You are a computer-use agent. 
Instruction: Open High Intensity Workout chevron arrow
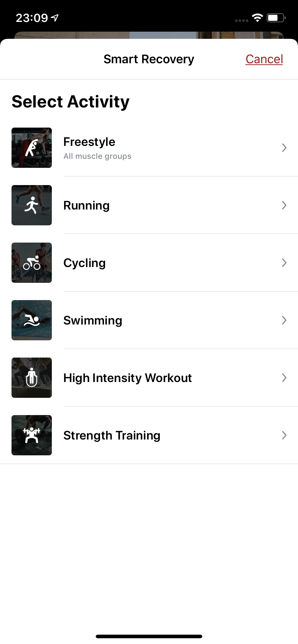coord(284,378)
